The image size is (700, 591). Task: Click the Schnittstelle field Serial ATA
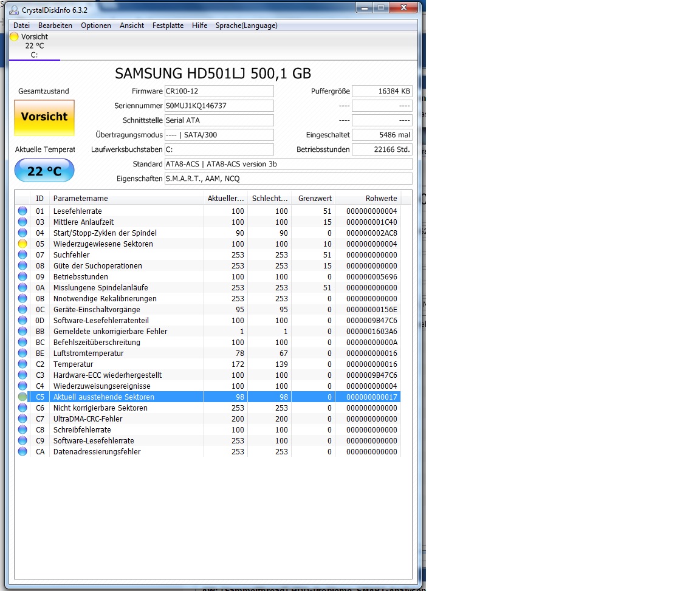click(219, 120)
